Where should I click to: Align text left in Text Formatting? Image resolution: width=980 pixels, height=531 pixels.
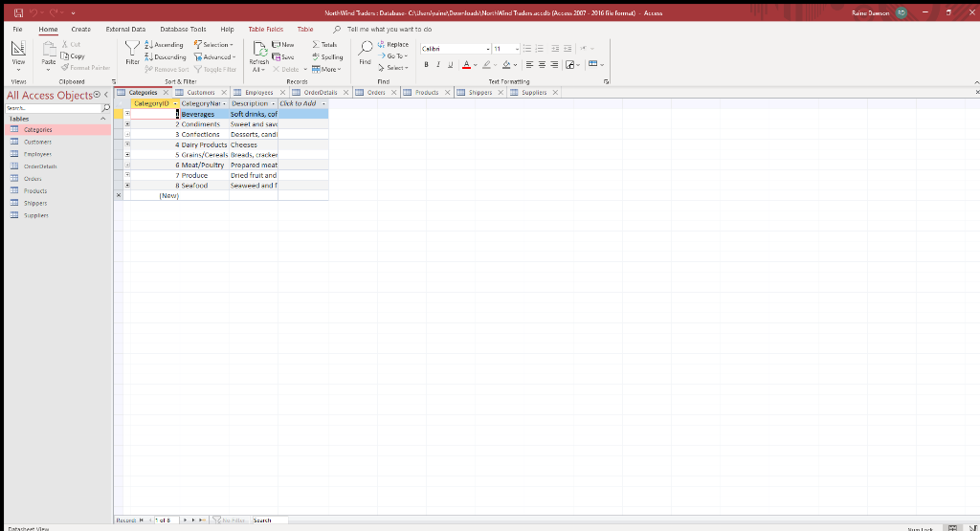pos(529,65)
